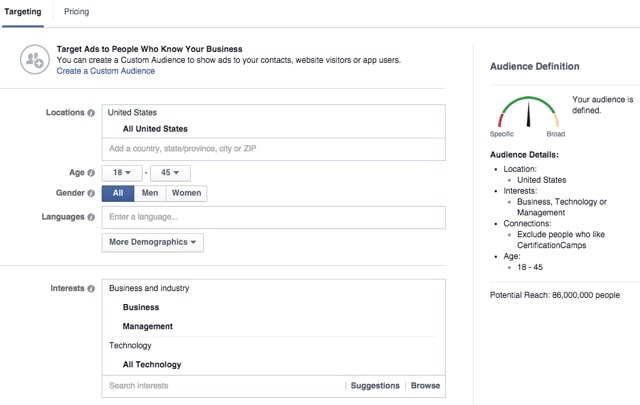Click the Locations info icon
Image resolution: width=640 pixels, height=405 pixels.
coord(91,113)
